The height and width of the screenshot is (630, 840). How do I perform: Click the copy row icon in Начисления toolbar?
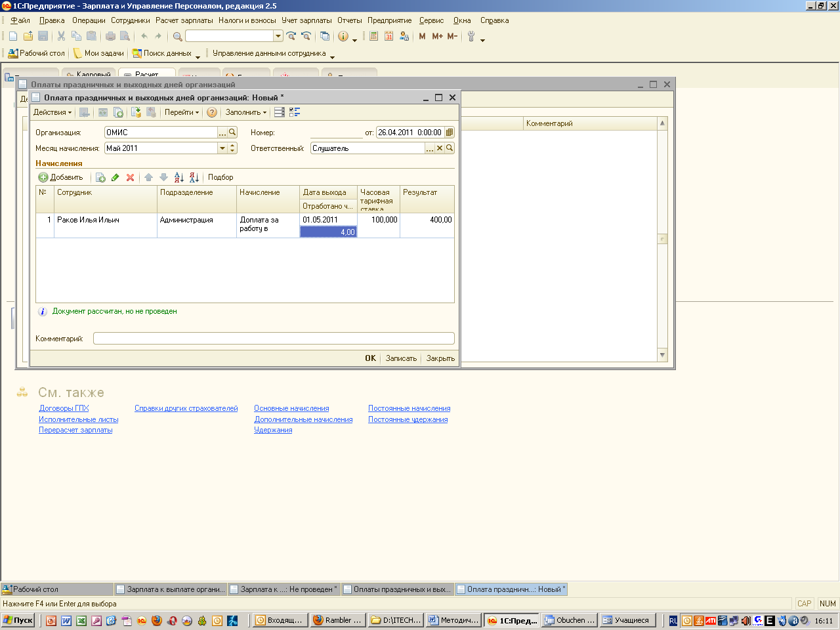pos(100,177)
